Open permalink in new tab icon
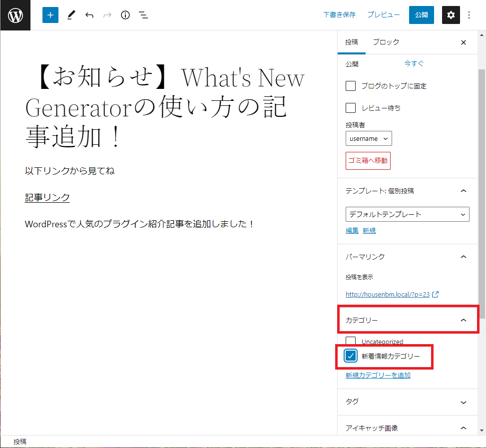Screen dimensions: 486x448 [436, 294]
